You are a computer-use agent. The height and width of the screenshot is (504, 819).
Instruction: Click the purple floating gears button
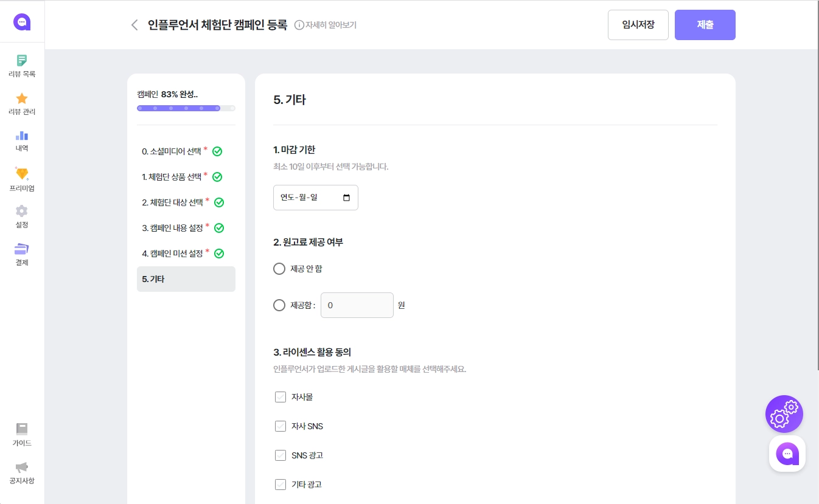coord(784,414)
